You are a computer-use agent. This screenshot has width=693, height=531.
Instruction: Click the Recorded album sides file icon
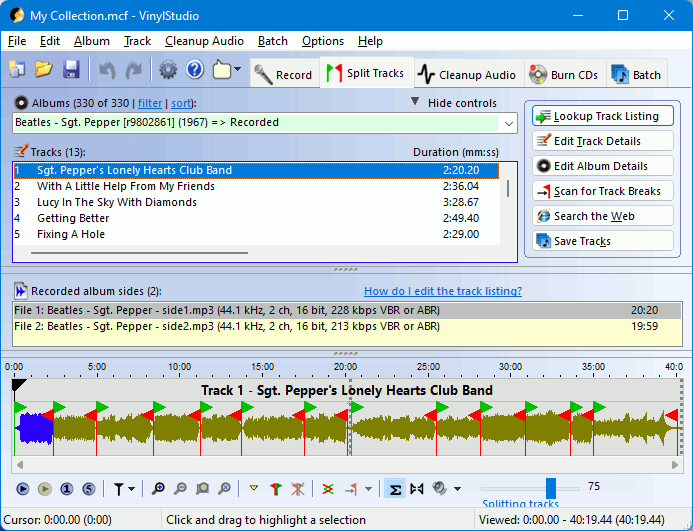click(21, 291)
